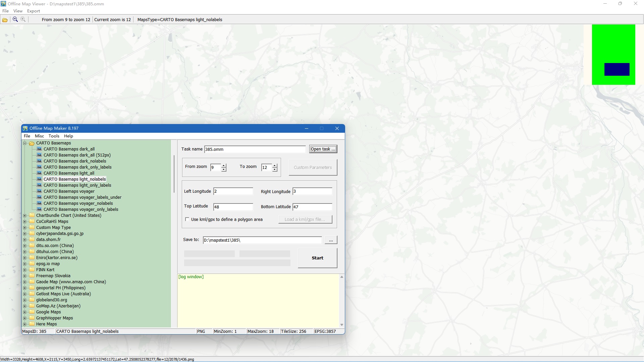
Task: Open the Misc menu
Action: click(39, 136)
